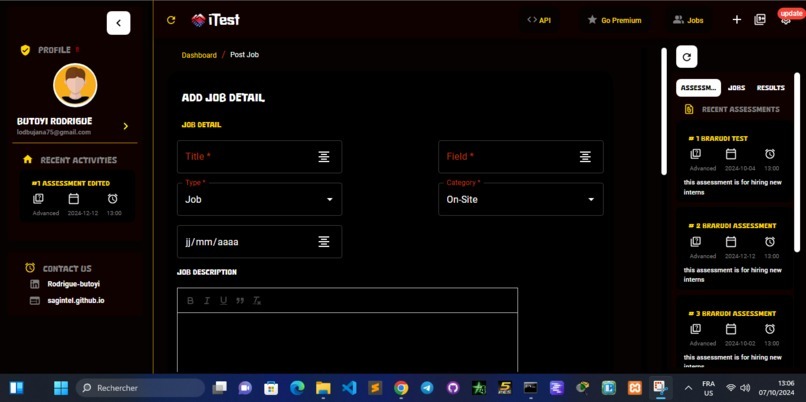Open the File Explorer folder in the taskbar

[x=323, y=388]
